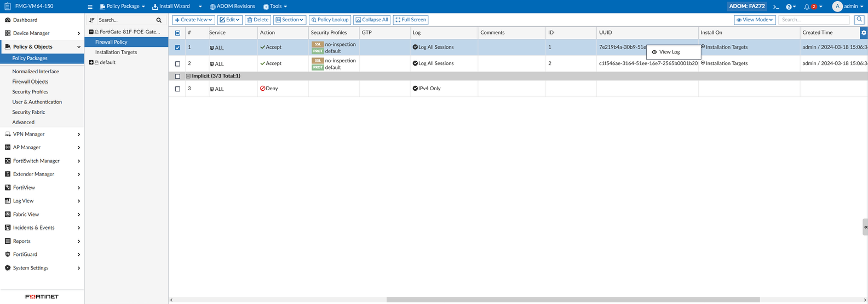Click the tree search magnifier icon
This screenshot has height=304, width=868.
pos(159,20)
